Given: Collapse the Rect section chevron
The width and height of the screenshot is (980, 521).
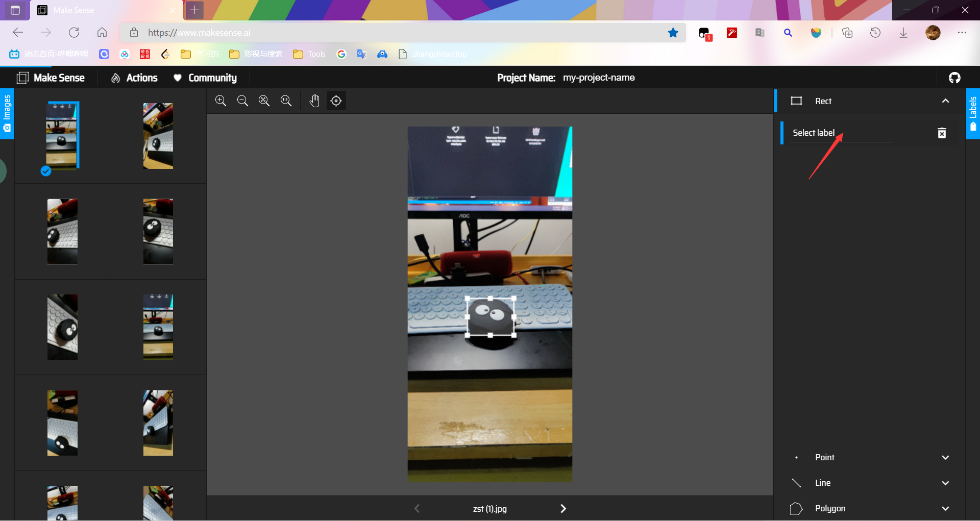Looking at the screenshot, I should coord(945,101).
